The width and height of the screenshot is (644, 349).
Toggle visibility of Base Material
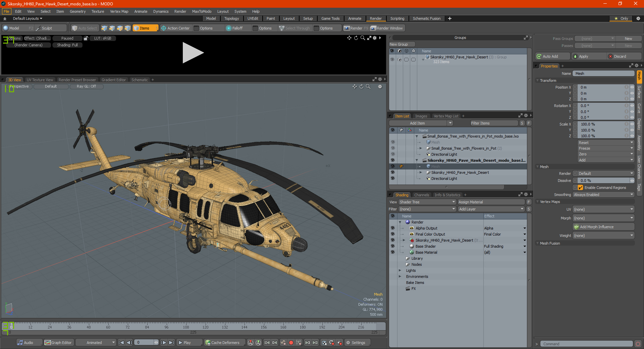pyautogui.click(x=392, y=252)
